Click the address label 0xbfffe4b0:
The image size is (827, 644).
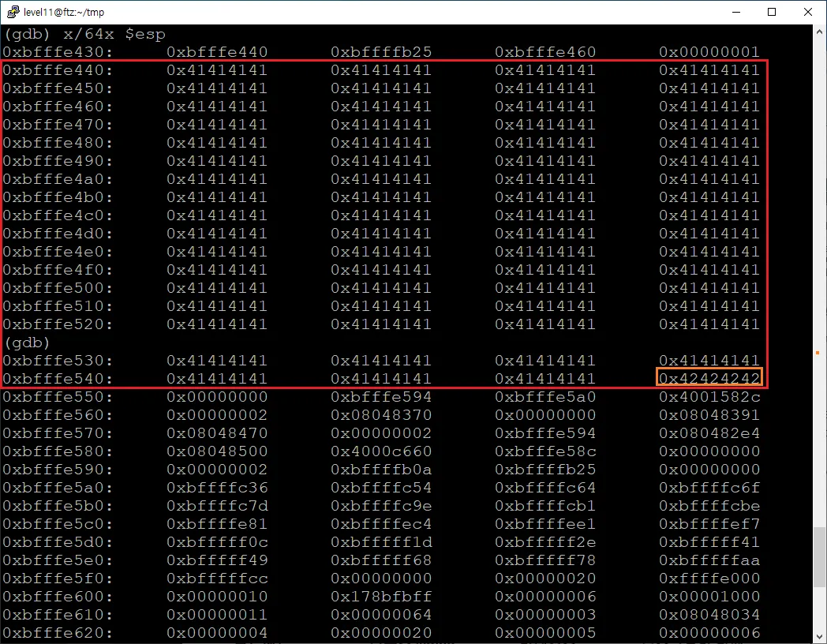click(58, 197)
